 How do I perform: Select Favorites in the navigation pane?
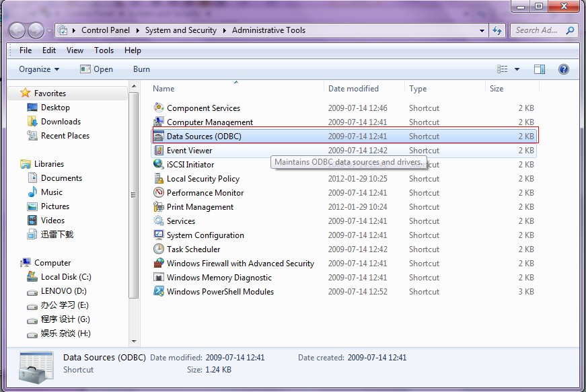tap(50, 93)
